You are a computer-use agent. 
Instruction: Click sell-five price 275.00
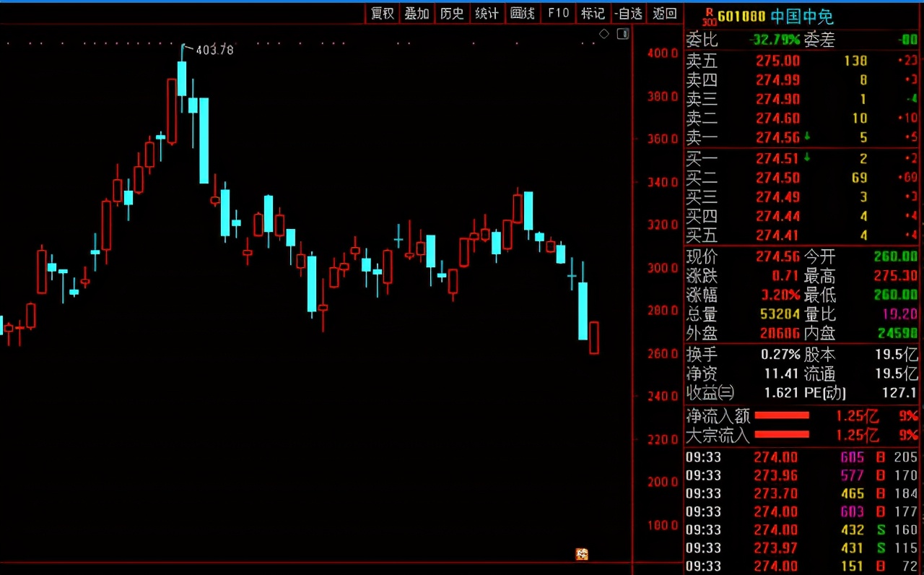(x=777, y=61)
